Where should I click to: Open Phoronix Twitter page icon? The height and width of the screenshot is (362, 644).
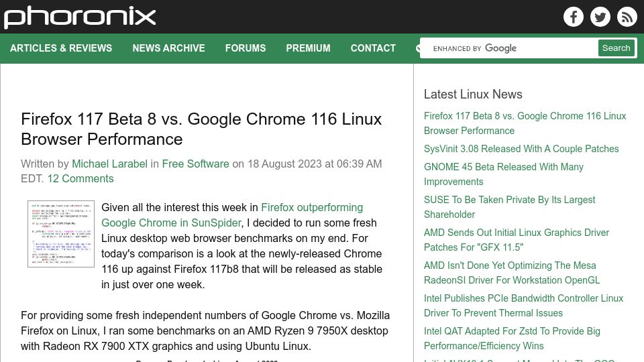(600, 17)
